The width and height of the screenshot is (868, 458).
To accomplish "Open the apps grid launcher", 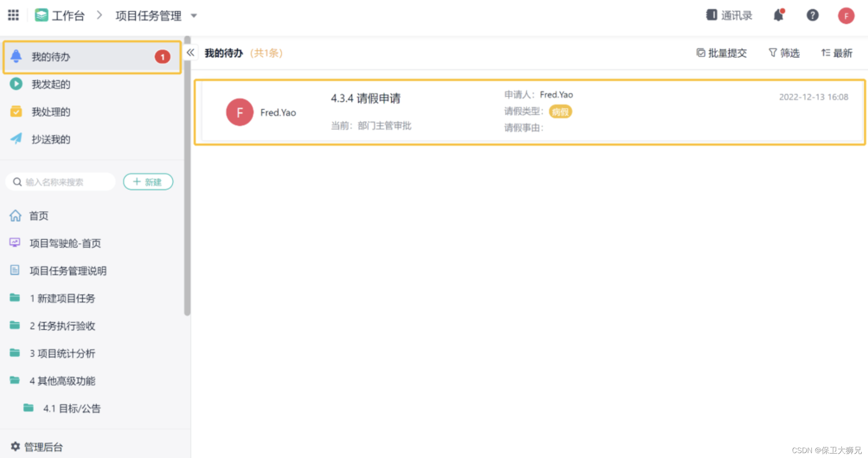I will coord(13,15).
